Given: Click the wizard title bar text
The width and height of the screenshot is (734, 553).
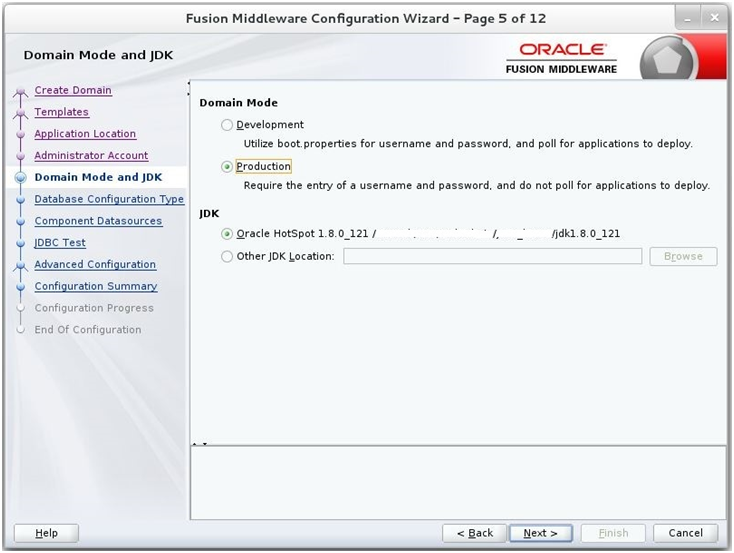Looking at the screenshot, I should [x=366, y=19].
